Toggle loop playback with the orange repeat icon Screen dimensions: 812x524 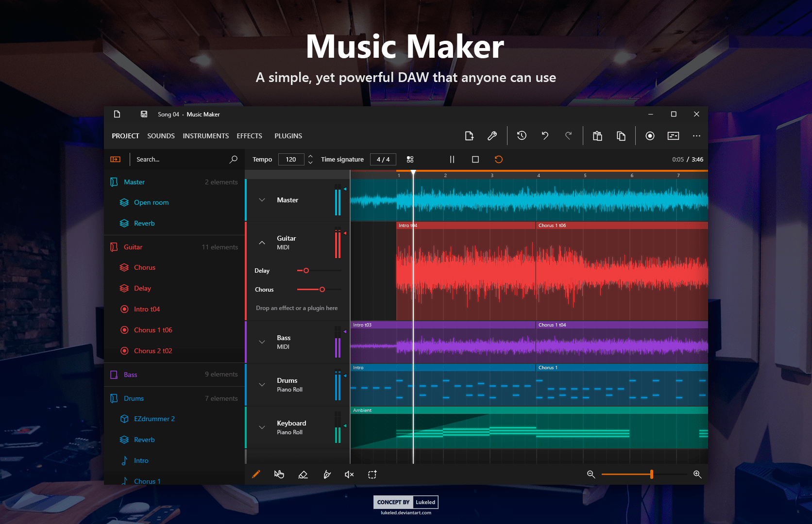[x=498, y=159]
